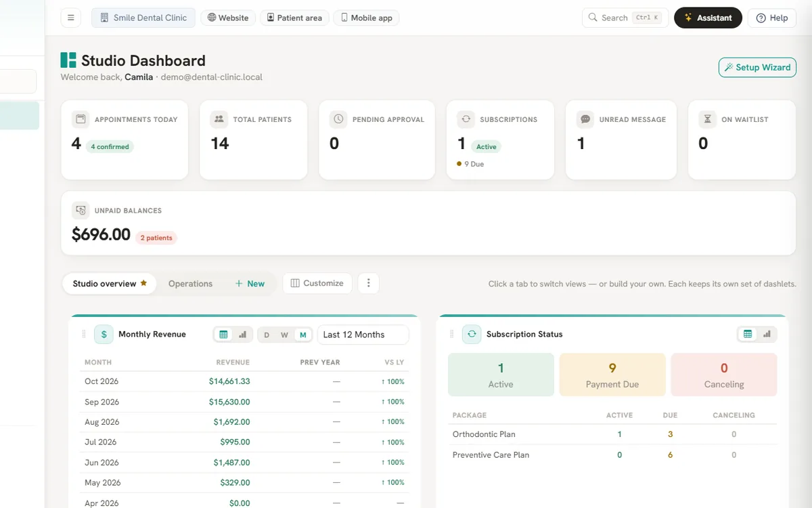Click the 4 confirmed badge
Screen dimensions: 812x508
tap(110, 146)
